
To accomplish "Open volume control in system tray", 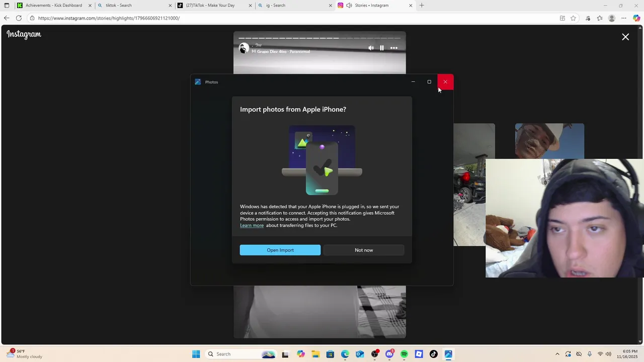I will coord(609,354).
